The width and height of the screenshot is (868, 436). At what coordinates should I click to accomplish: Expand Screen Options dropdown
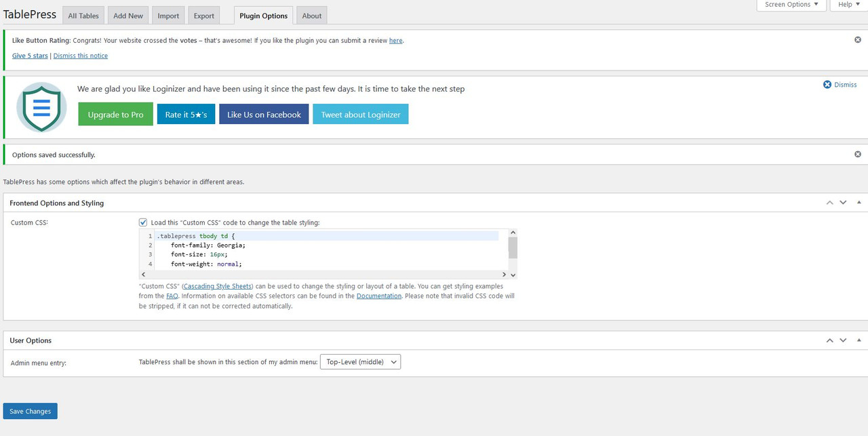click(791, 5)
